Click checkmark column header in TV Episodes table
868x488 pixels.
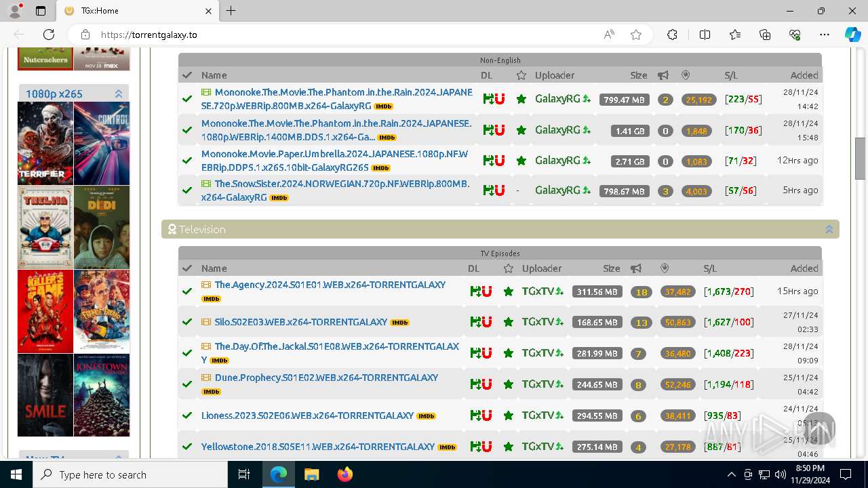pos(187,268)
